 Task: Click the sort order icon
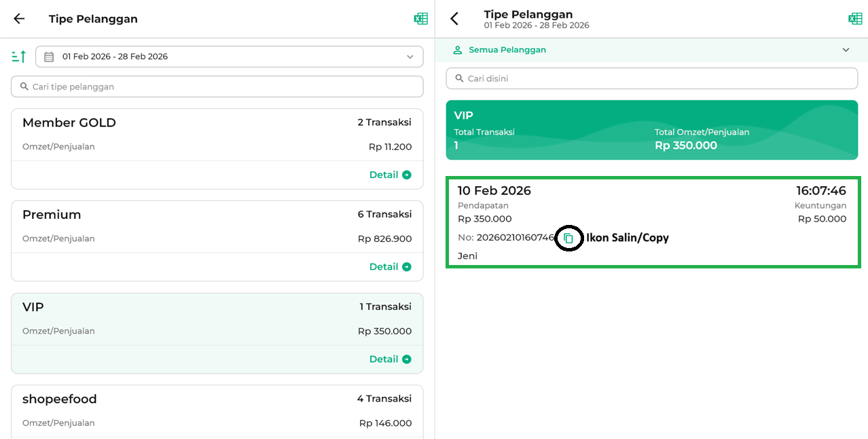click(19, 56)
